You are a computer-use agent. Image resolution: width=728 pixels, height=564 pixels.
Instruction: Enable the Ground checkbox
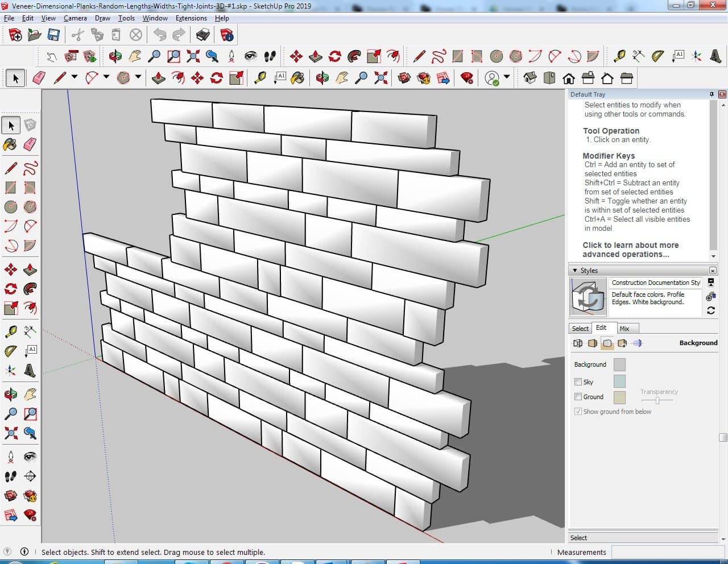point(578,396)
